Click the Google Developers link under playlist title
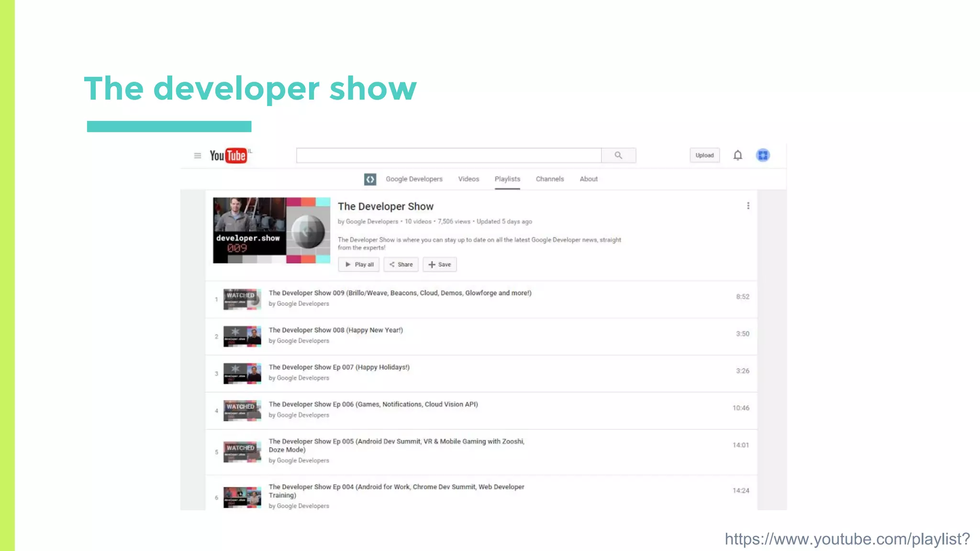This screenshot has width=980, height=551. point(372,221)
